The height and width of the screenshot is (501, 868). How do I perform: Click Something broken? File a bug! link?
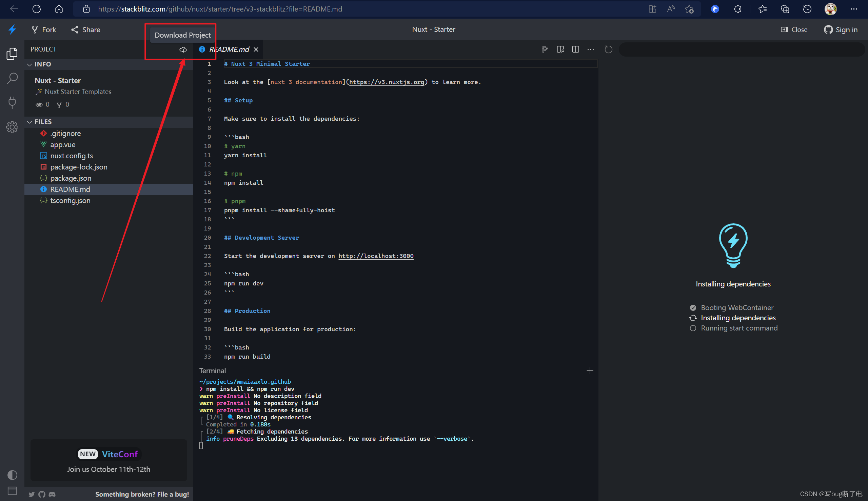(142, 495)
